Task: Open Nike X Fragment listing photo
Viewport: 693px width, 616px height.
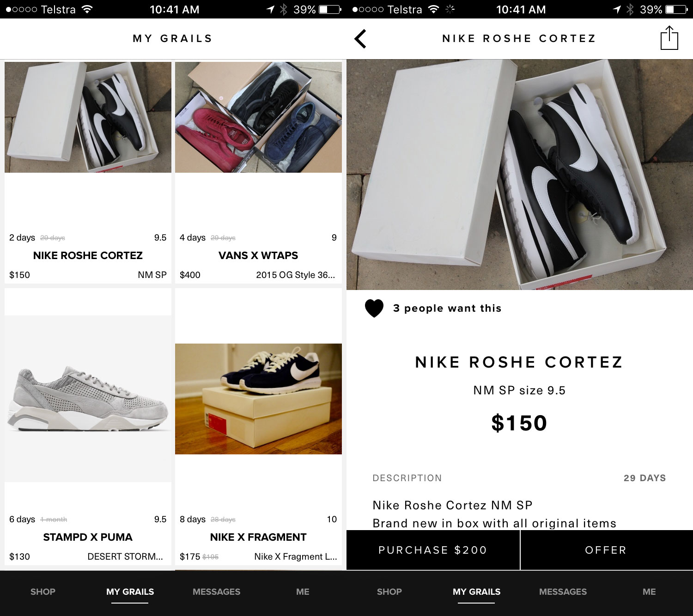Action: pos(258,399)
